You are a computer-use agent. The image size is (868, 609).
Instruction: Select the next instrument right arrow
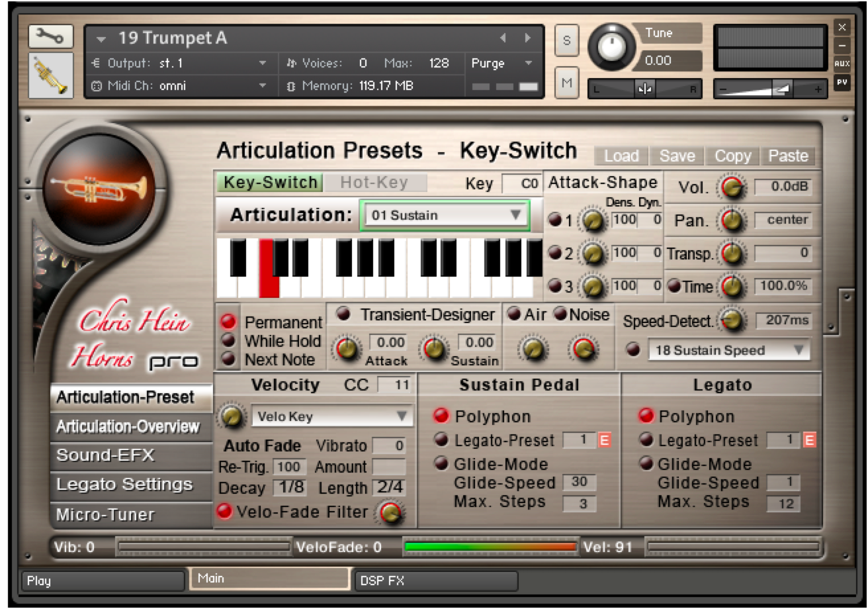(x=527, y=38)
